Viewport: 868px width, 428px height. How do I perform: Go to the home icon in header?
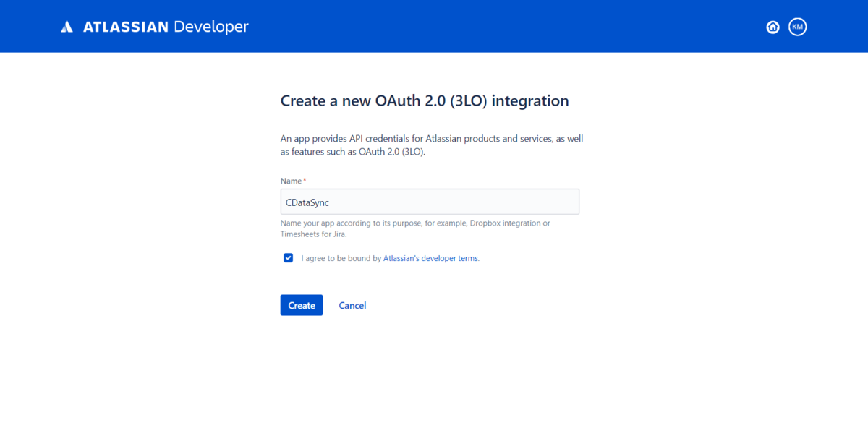tap(773, 27)
